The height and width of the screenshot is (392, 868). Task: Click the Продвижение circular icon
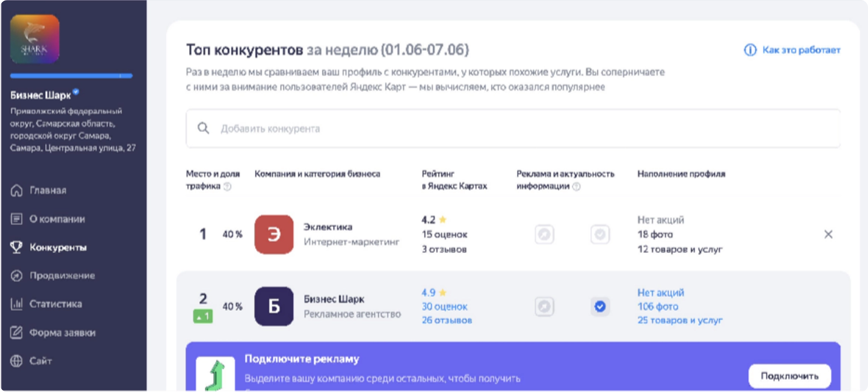coord(17,276)
